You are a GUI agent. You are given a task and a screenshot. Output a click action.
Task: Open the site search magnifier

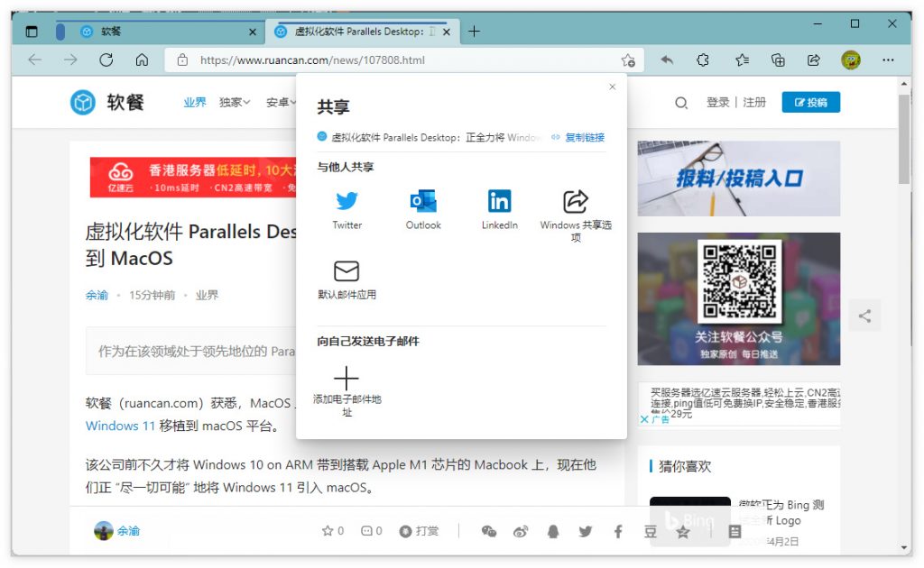point(681,102)
